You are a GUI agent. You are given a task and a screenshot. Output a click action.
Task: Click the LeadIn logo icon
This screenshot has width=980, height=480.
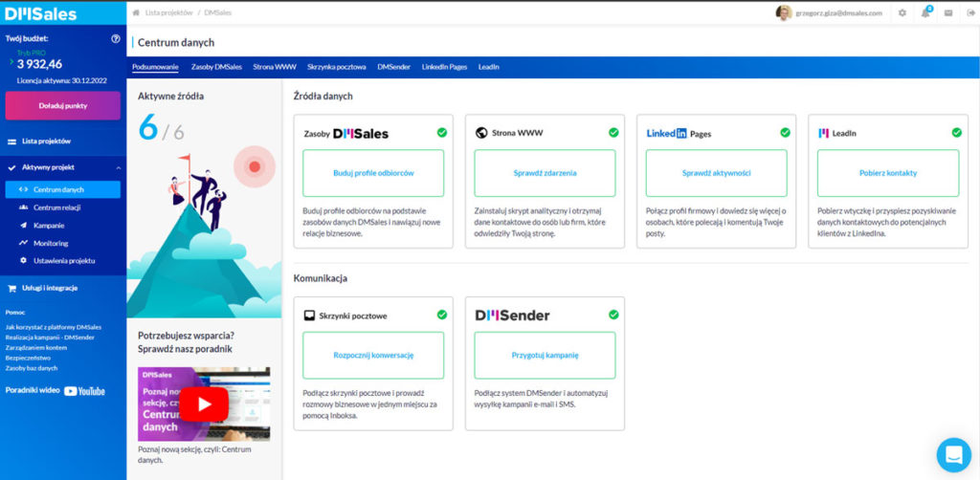click(x=823, y=133)
